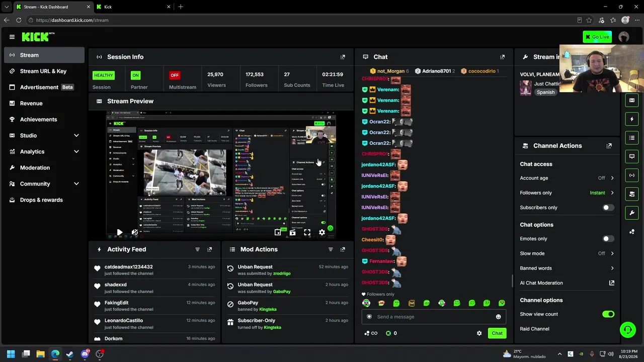Click the Spanish language tag
The width and height of the screenshot is (644, 362).
point(545,93)
